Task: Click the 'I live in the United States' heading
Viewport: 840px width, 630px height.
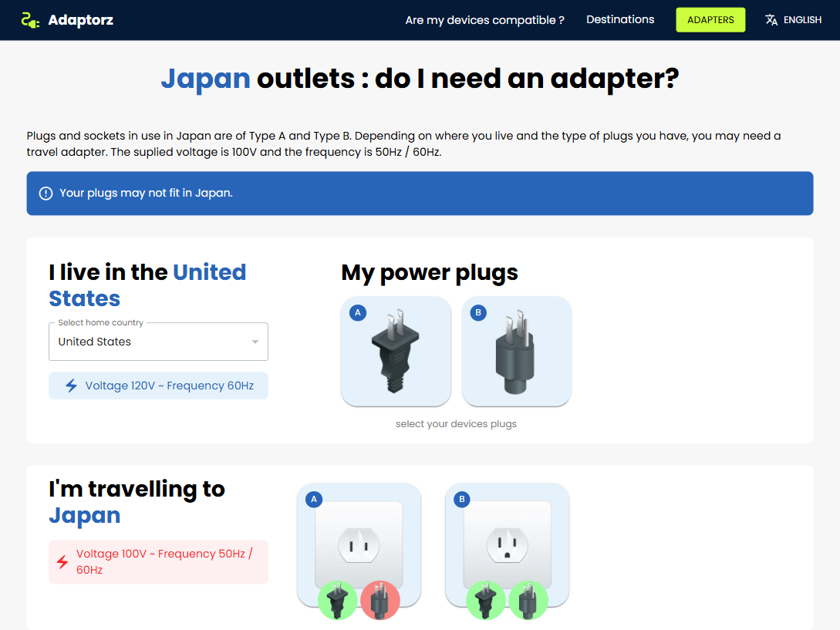Action: 147,285
